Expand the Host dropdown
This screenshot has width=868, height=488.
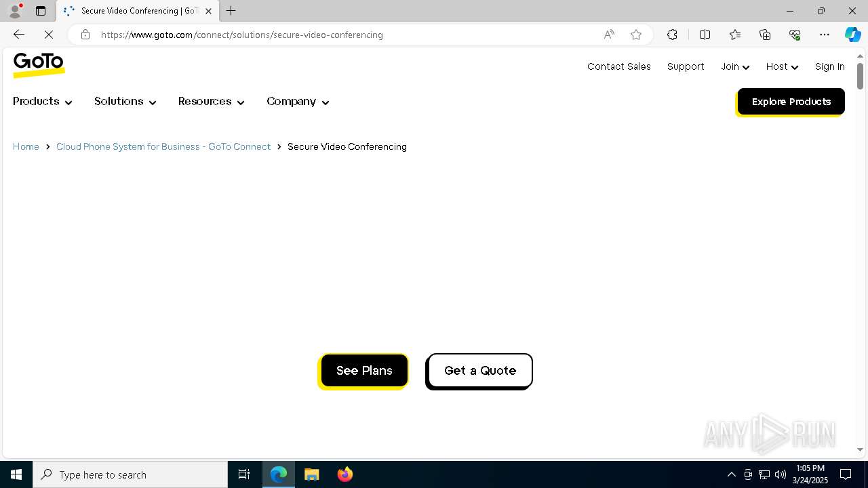782,66
